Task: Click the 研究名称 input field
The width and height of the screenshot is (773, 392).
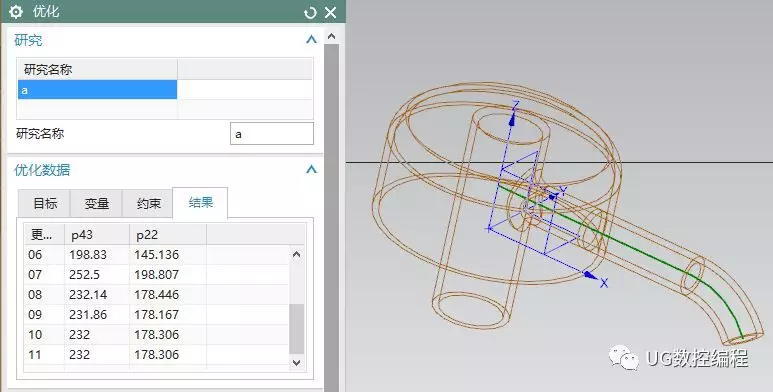Action: coord(272,134)
